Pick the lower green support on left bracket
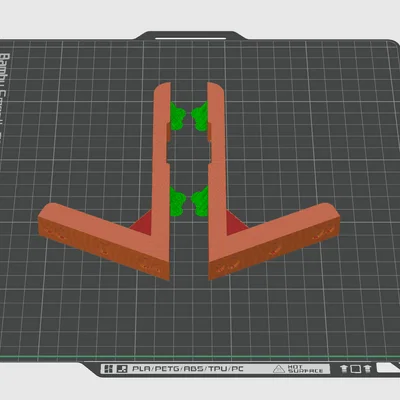Screen dimensions: 400x400 (178, 201)
